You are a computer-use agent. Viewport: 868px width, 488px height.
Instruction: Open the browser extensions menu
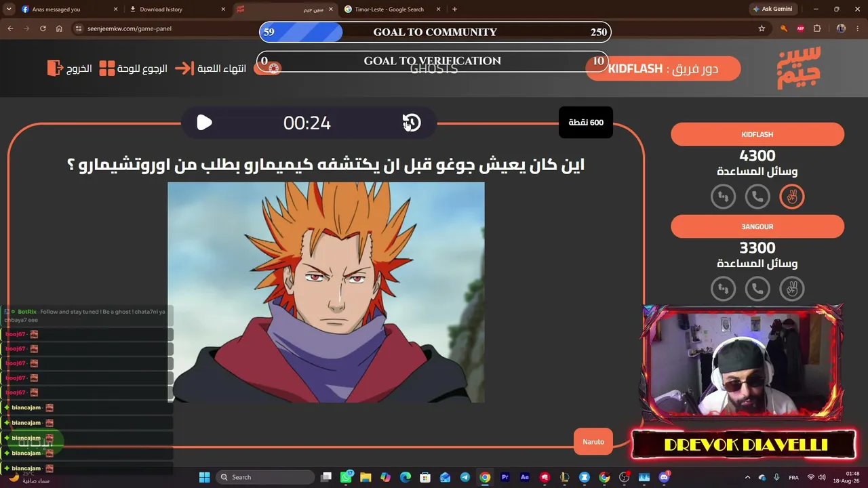coord(817,28)
